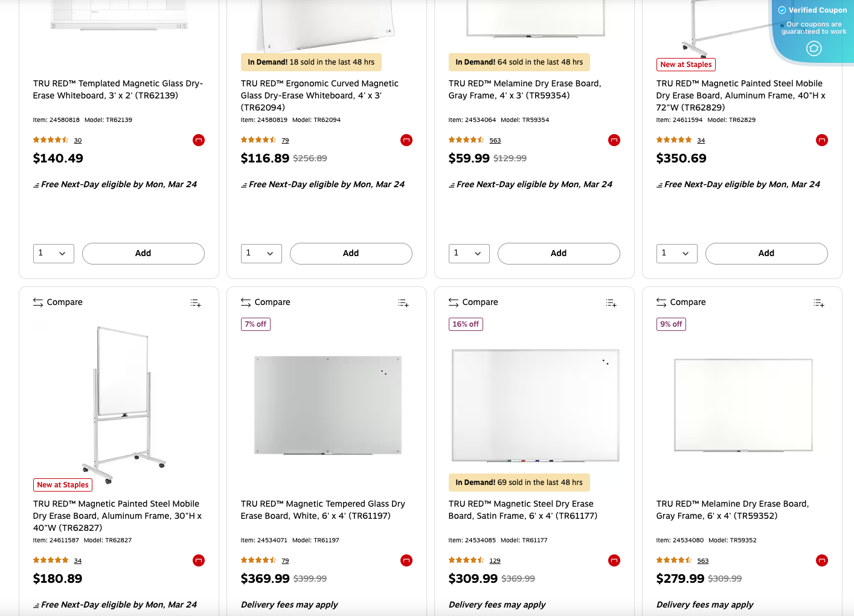Toggle Compare on the Magnetic Steel Satin Frame board
The image size is (854, 616).
(473, 302)
